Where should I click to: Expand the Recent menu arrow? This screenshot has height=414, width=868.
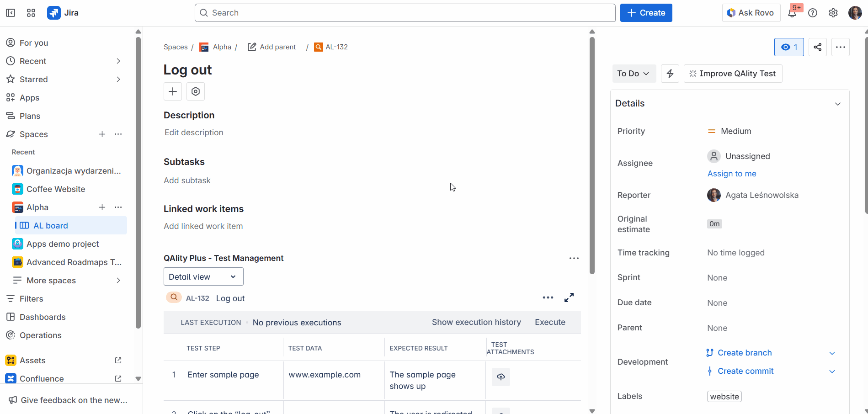(118, 61)
